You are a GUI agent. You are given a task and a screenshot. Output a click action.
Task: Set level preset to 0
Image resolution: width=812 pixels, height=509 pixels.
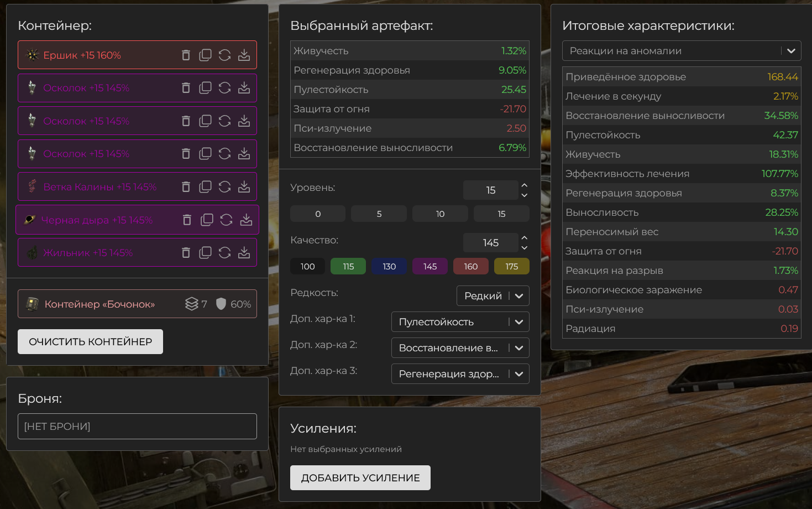tap(318, 214)
